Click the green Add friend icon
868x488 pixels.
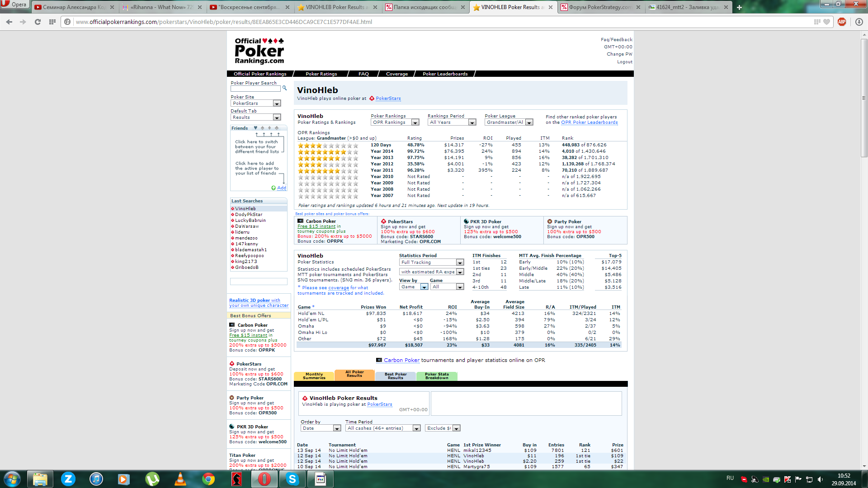point(274,188)
